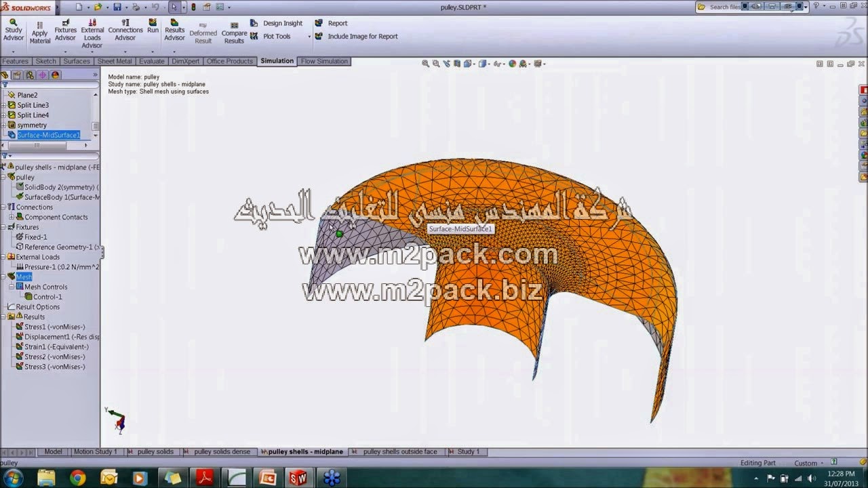Open the Save dropdown arrow
868x488 pixels.
(126, 7)
